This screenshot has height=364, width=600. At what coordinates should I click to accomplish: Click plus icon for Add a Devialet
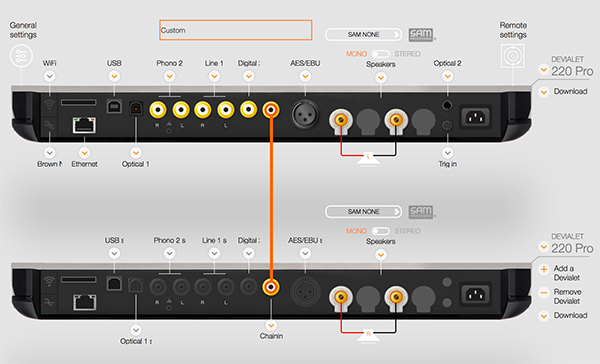[544, 269]
